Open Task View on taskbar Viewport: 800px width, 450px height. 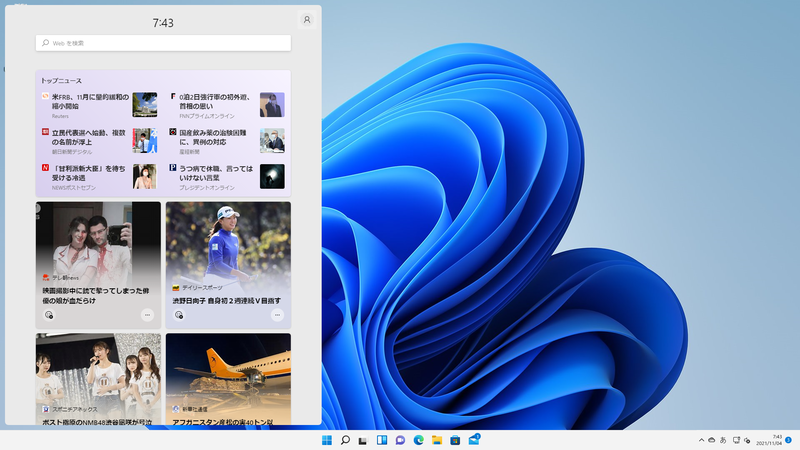(x=363, y=440)
